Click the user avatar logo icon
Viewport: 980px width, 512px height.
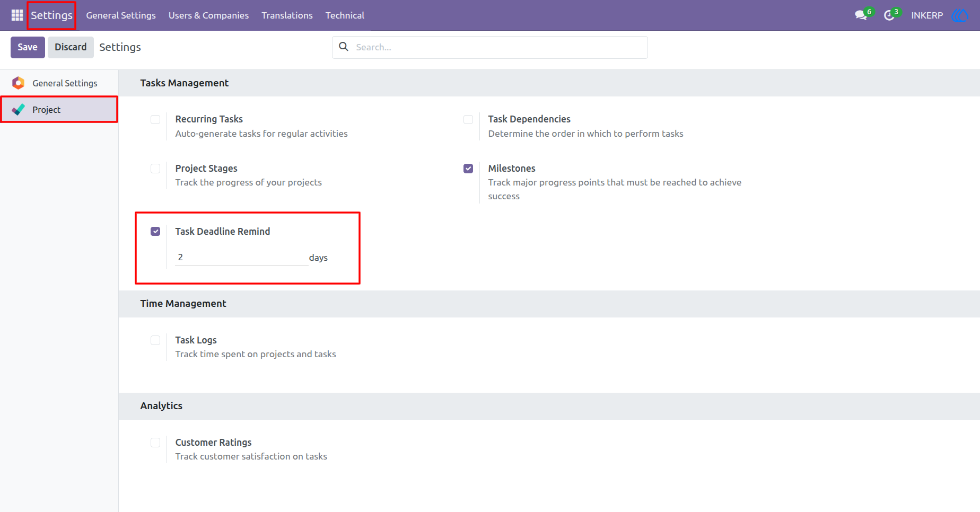960,15
